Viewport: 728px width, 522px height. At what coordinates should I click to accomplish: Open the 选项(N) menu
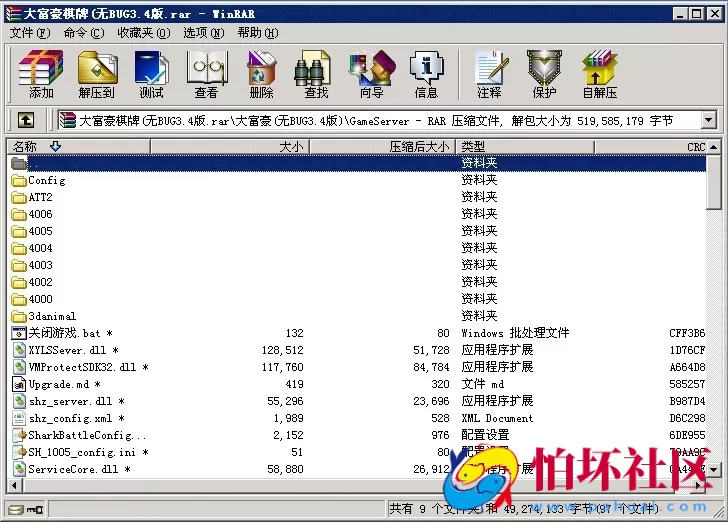coord(203,33)
